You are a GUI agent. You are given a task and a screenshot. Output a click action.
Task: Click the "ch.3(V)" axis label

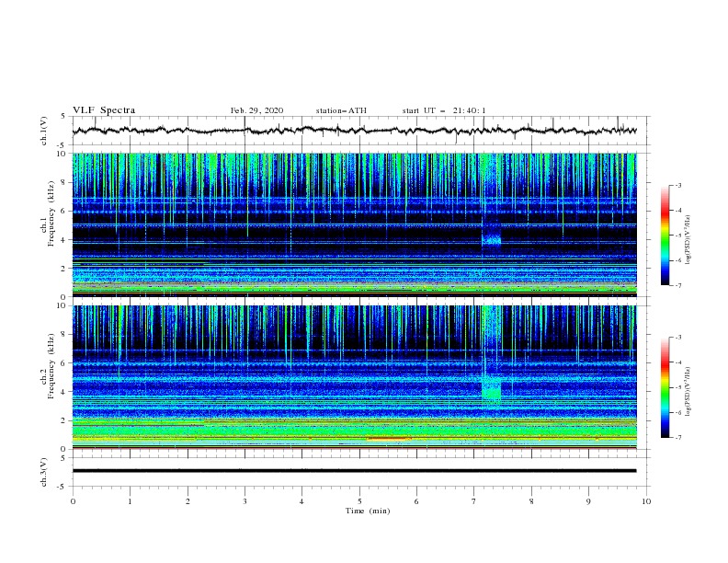[44, 472]
